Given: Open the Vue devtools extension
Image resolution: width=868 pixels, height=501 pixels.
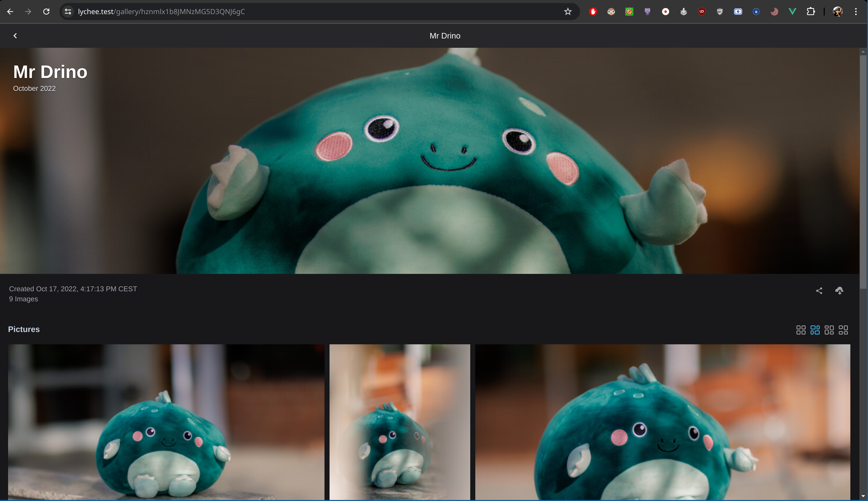Looking at the screenshot, I should tap(792, 12).
